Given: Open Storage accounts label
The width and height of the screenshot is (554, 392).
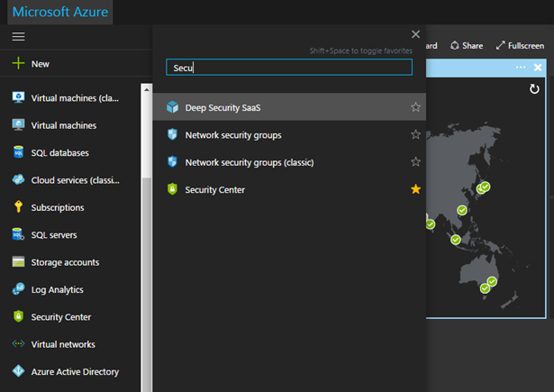Looking at the screenshot, I should [x=66, y=262].
